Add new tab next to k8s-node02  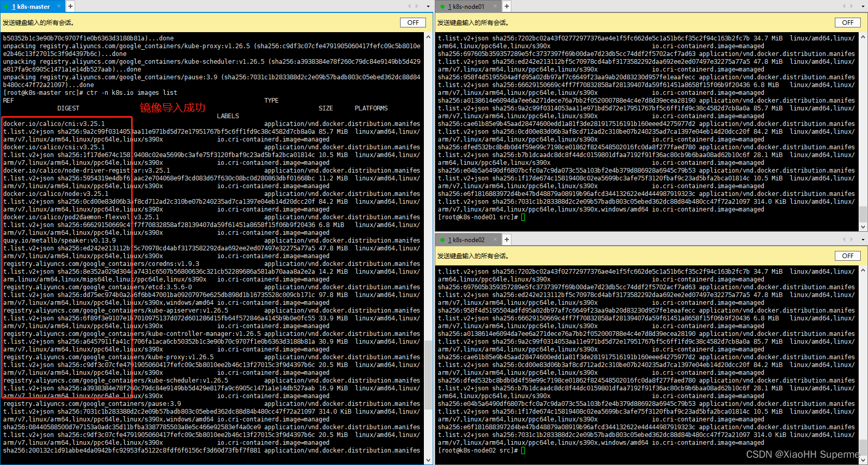coord(507,239)
